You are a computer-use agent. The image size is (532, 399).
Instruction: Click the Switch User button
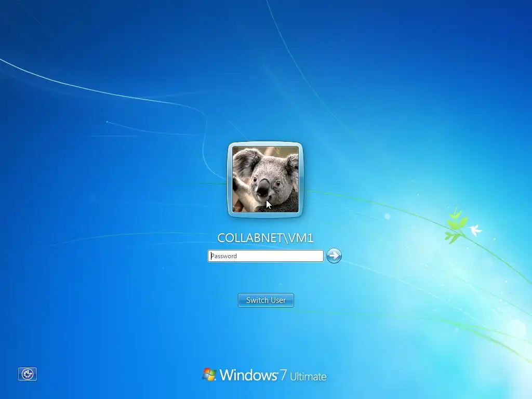pos(266,300)
